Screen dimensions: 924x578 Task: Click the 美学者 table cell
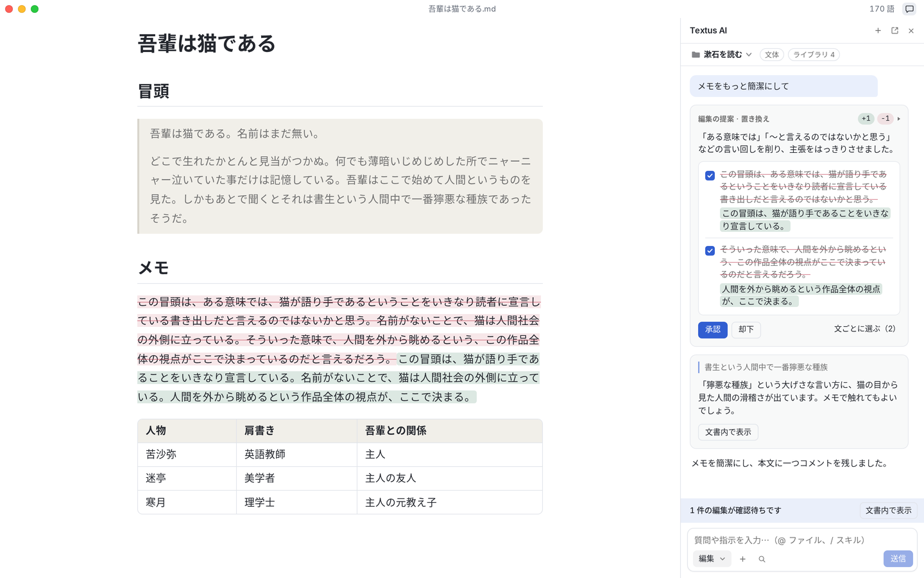point(296,478)
